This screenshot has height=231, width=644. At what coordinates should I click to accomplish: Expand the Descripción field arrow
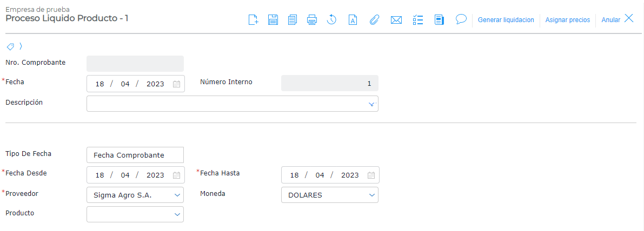click(371, 104)
